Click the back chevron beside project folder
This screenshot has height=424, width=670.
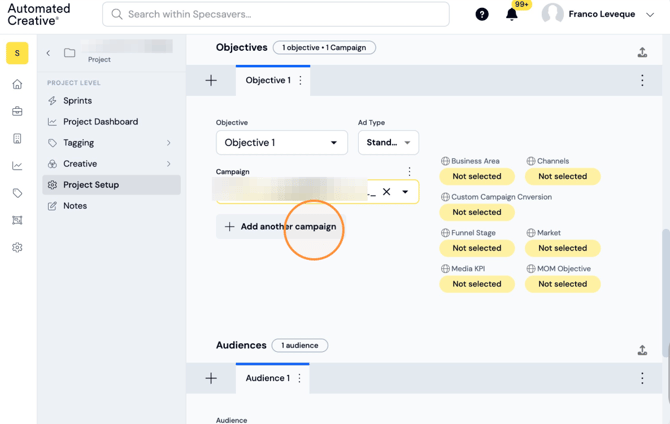pyautogui.click(x=48, y=53)
